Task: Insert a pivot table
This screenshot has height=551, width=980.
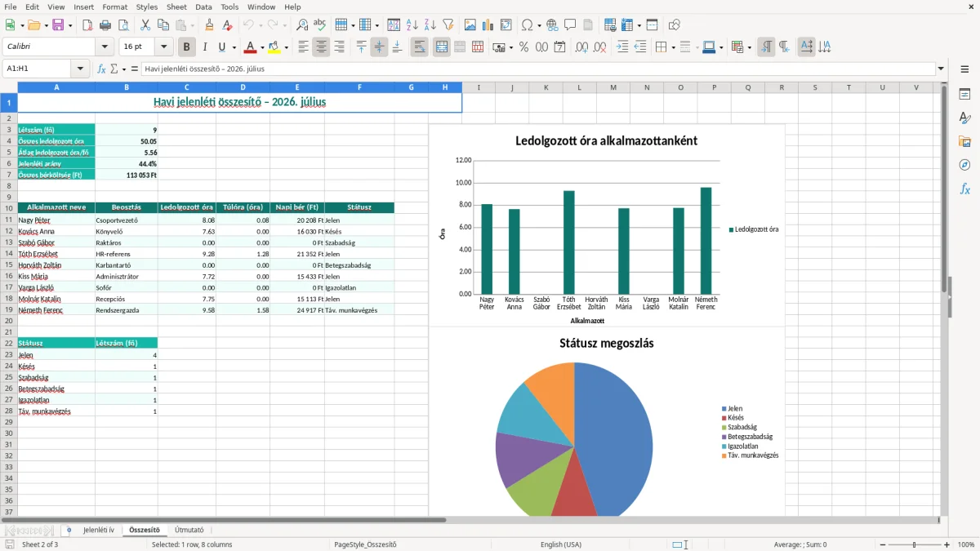Action: 506,25
